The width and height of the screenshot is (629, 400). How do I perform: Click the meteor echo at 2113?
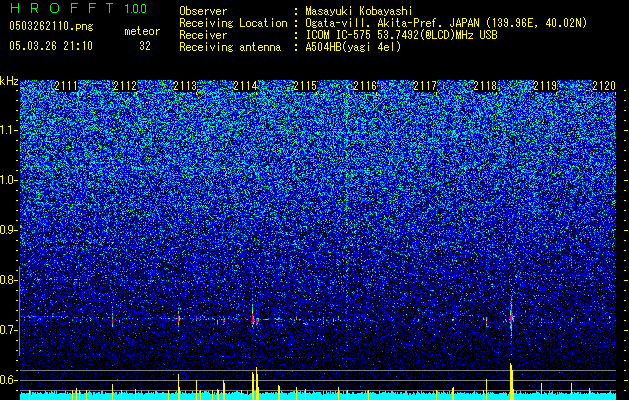[x=179, y=319]
